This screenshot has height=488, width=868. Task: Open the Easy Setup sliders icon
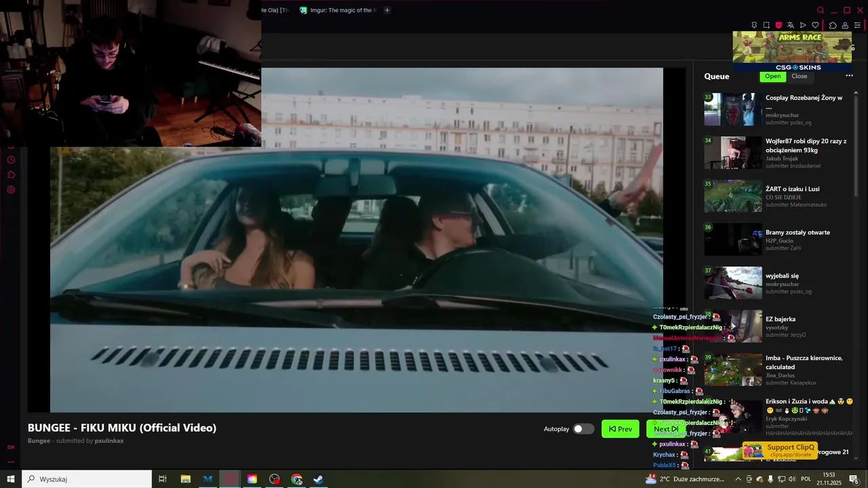tap(857, 25)
